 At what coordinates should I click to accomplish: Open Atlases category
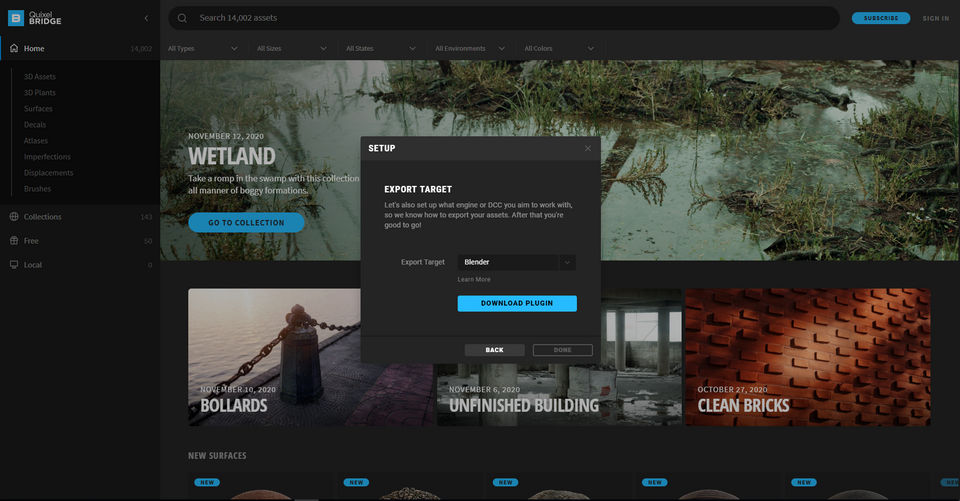click(36, 140)
